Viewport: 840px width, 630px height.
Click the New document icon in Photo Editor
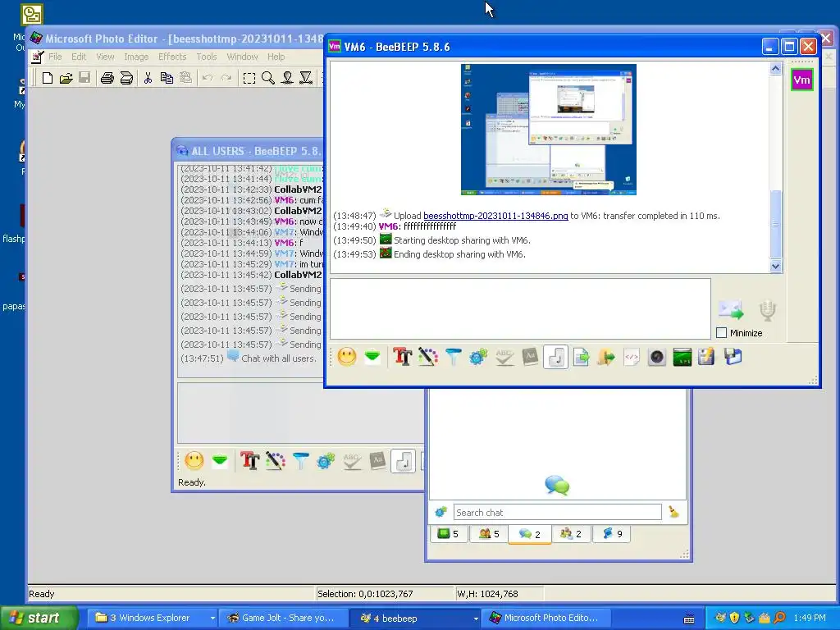point(47,78)
